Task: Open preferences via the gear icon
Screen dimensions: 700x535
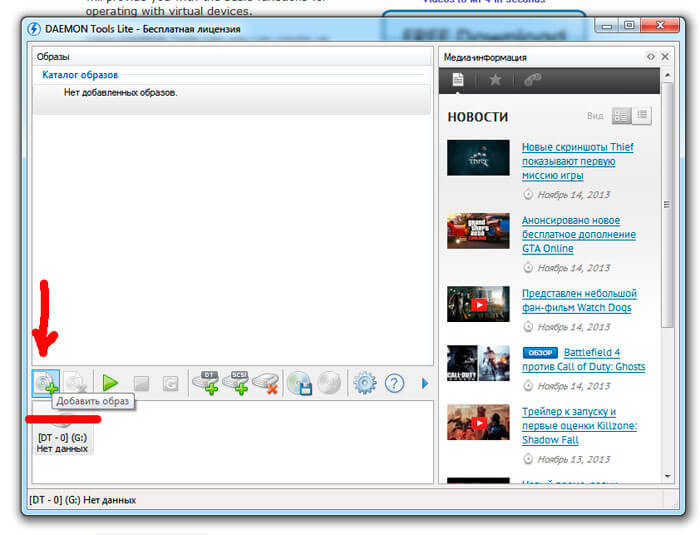Action: pyautogui.click(x=365, y=383)
